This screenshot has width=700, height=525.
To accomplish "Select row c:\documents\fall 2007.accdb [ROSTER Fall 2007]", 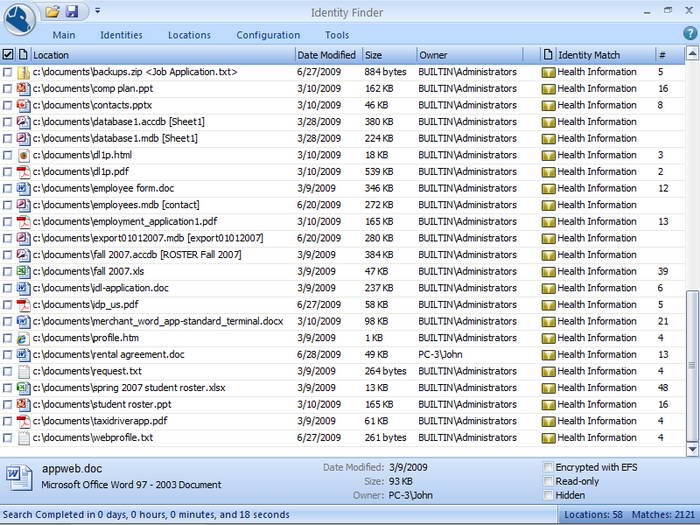I will click(343, 255).
